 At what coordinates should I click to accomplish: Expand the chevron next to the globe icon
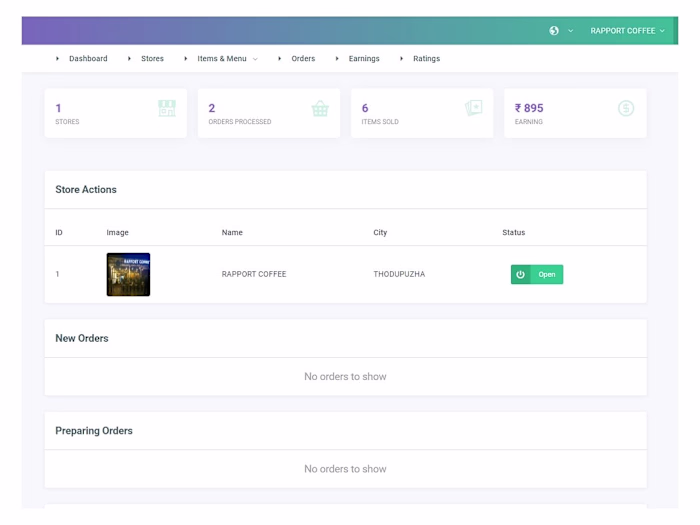click(571, 31)
